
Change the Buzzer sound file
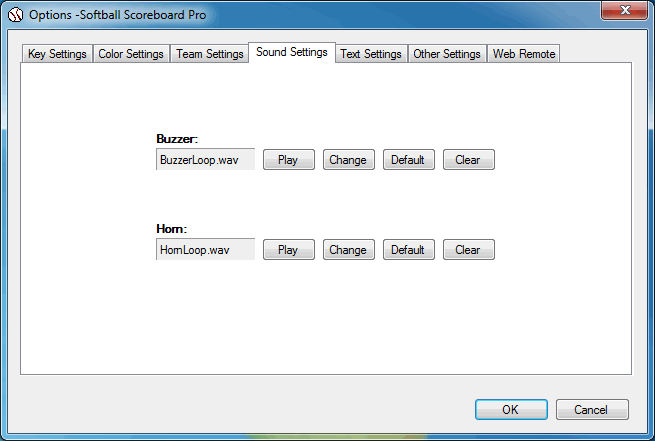pyautogui.click(x=348, y=160)
